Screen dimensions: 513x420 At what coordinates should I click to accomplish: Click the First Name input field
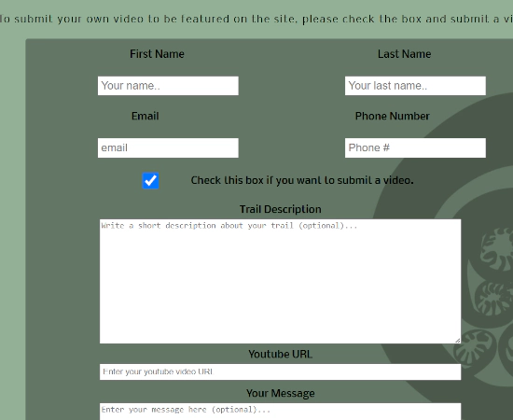coord(168,86)
